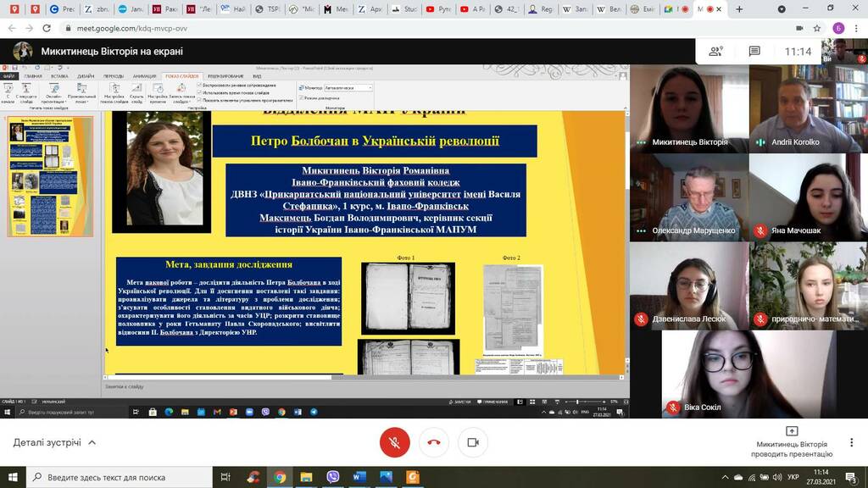The width and height of the screenshot is (868, 488).
Task: Open the Word icon on taskbar
Action: click(x=359, y=477)
